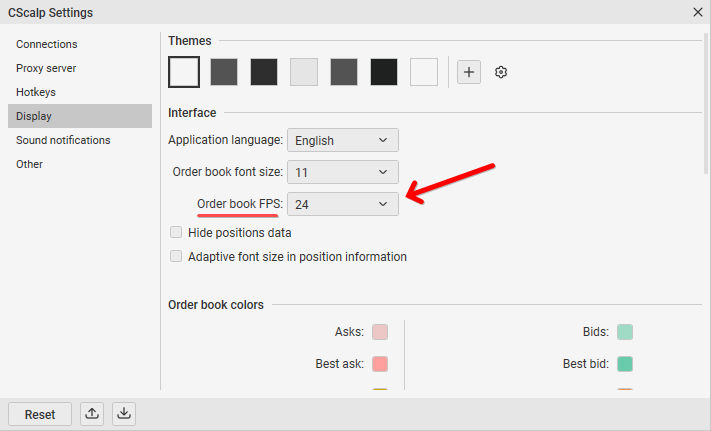Click the Interface section heading
Image resolution: width=711 pixels, height=431 pixels.
(192, 112)
